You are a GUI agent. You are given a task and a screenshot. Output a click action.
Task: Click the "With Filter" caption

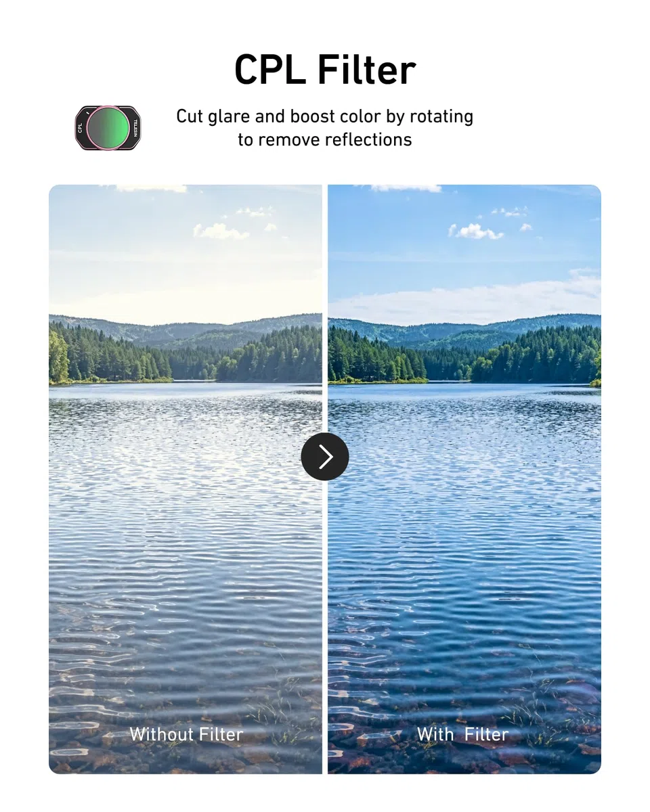462,734
